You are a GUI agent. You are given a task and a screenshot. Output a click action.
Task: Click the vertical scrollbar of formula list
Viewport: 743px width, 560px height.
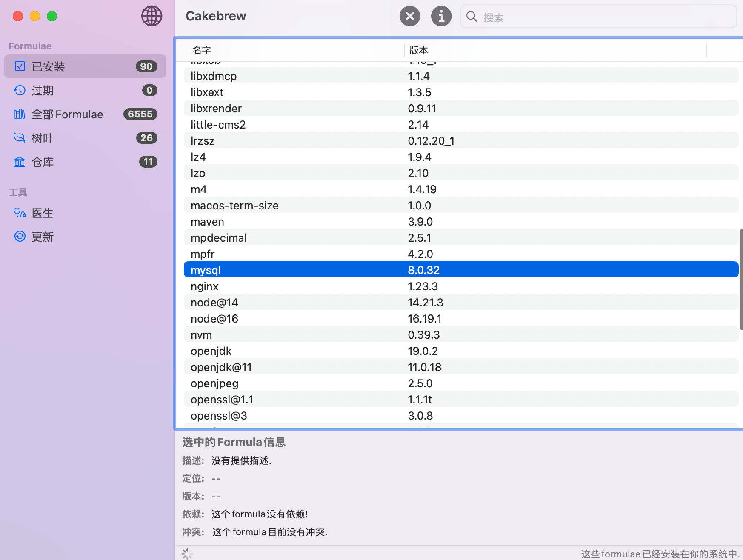741,279
